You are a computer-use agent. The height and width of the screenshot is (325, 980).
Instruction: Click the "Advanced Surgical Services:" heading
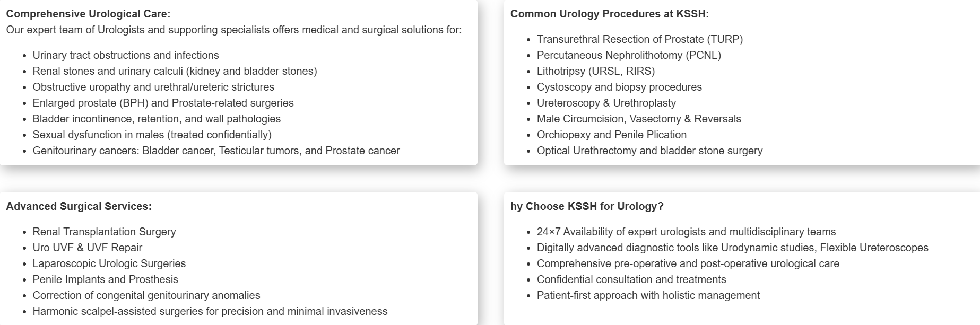click(79, 206)
